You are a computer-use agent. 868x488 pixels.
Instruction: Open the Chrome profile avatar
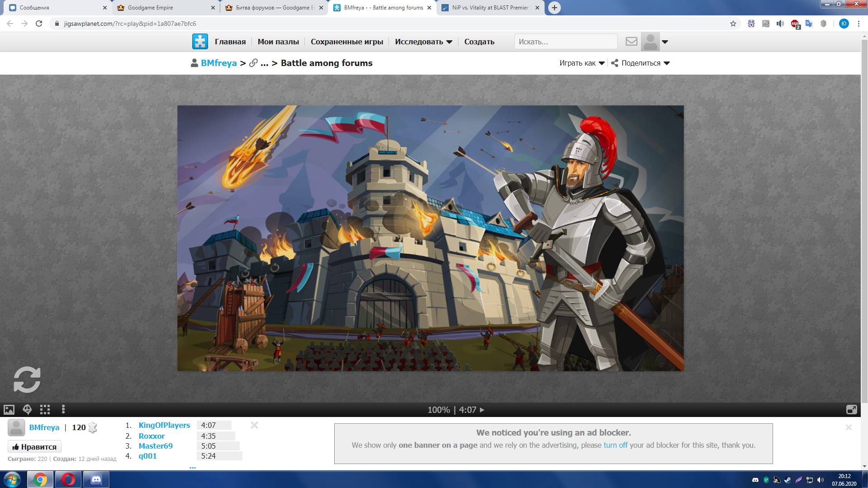(844, 24)
